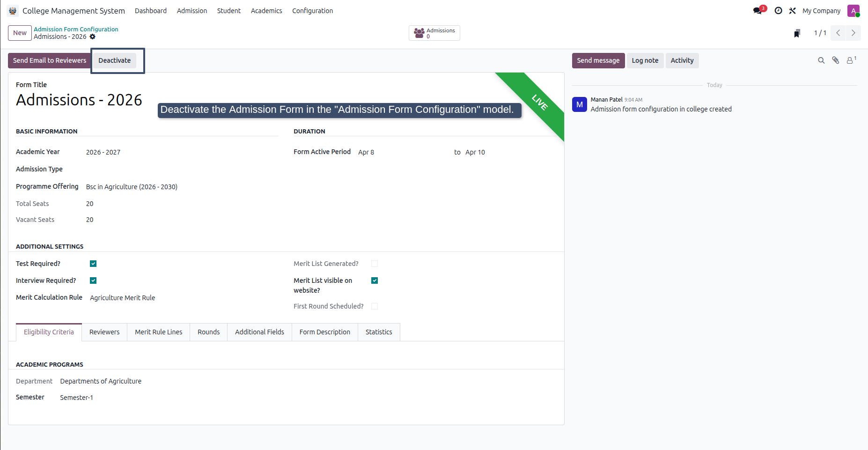Click the Send message button
Viewport: 868px width, 450px height.
(598, 60)
